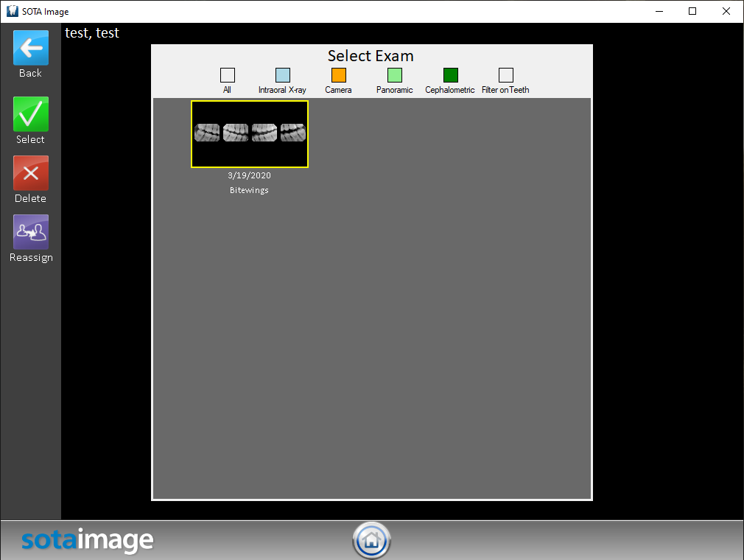Click the 3/19/2020 exam date text

(x=249, y=175)
